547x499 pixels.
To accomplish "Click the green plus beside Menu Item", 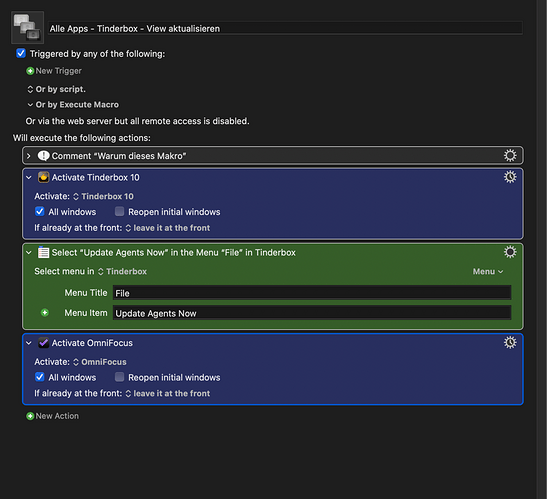I will coord(45,313).
